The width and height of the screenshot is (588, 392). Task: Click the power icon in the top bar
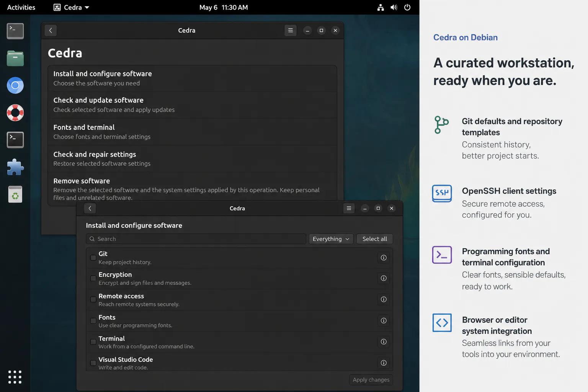click(407, 7)
